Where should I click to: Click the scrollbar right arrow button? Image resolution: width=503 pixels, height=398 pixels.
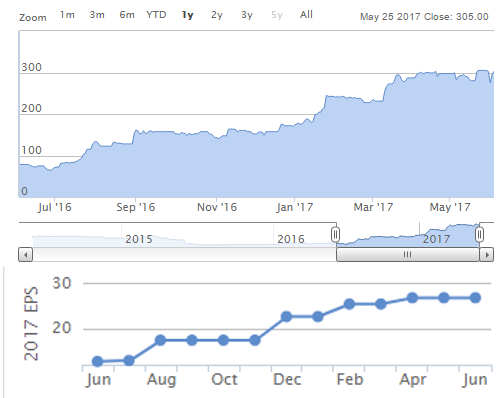[x=487, y=255]
